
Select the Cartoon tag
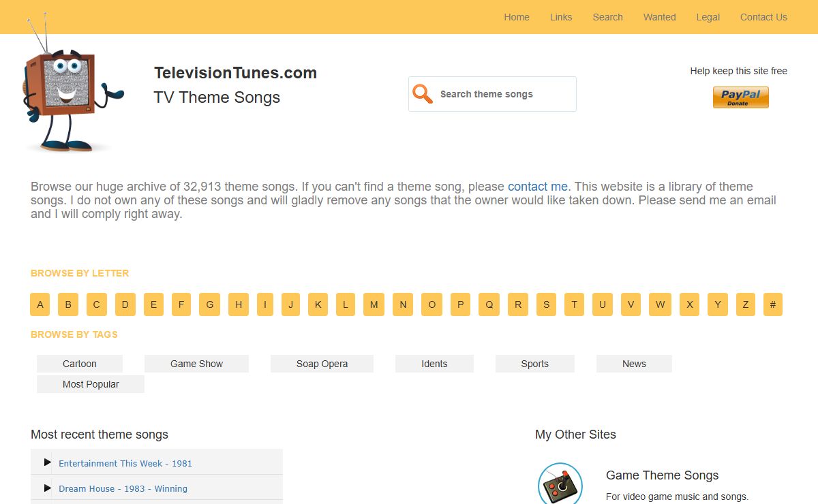tap(80, 364)
